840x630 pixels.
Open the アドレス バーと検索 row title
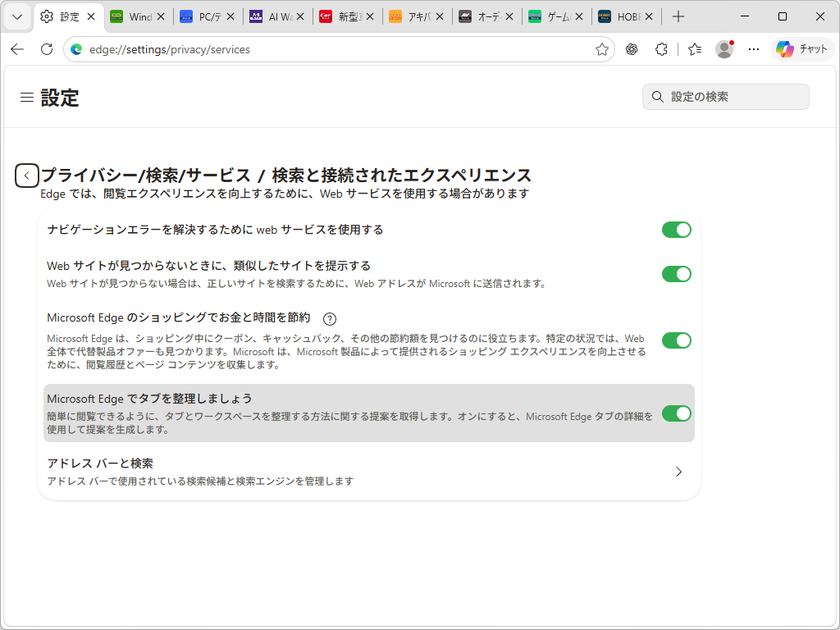100,463
